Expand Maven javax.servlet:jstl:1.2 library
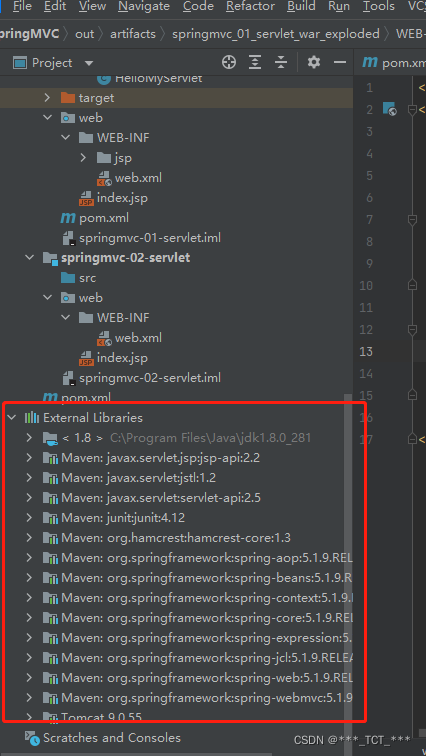 tap(30, 478)
